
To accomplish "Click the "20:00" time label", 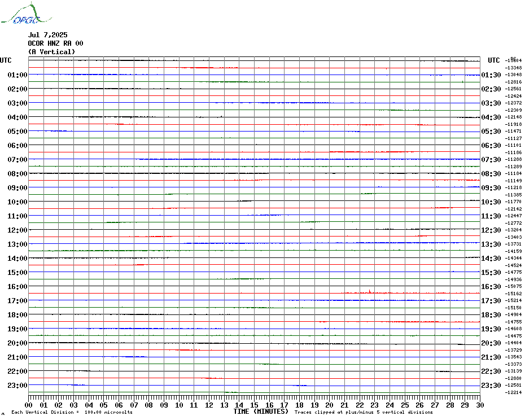I will point(17,343).
